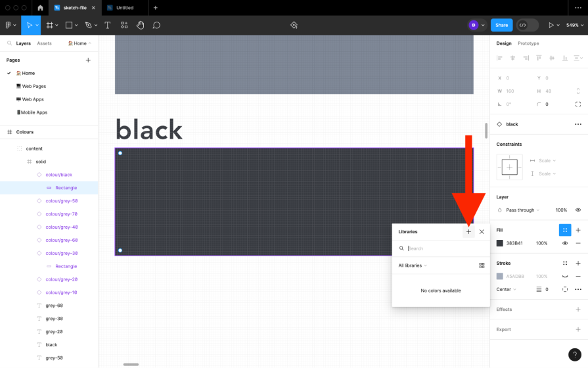Toggle layer visibility eye next to 100%
The image size is (588, 368).
click(578, 210)
